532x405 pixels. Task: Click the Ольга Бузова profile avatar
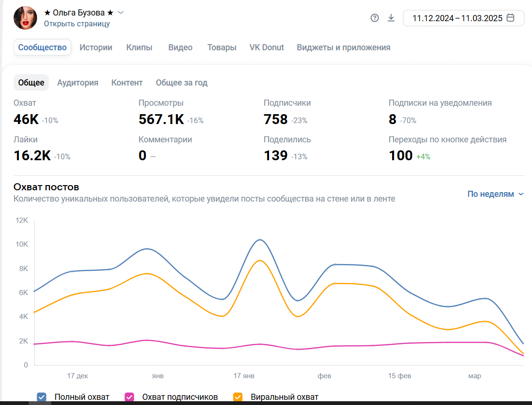(x=25, y=18)
